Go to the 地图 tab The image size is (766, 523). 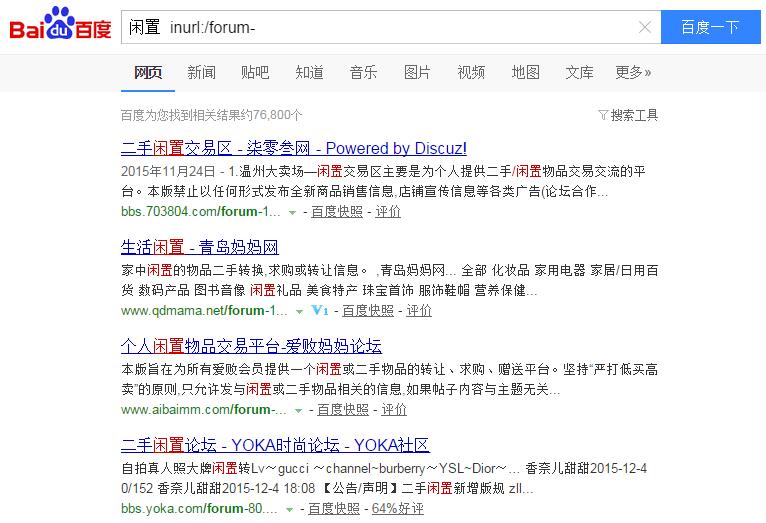[x=526, y=72]
